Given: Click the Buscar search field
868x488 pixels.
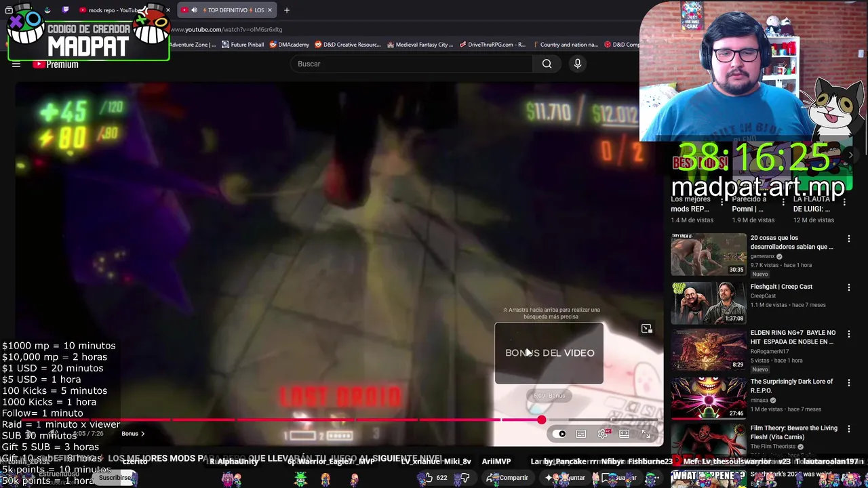Looking at the screenshot, I should (411, 64).
